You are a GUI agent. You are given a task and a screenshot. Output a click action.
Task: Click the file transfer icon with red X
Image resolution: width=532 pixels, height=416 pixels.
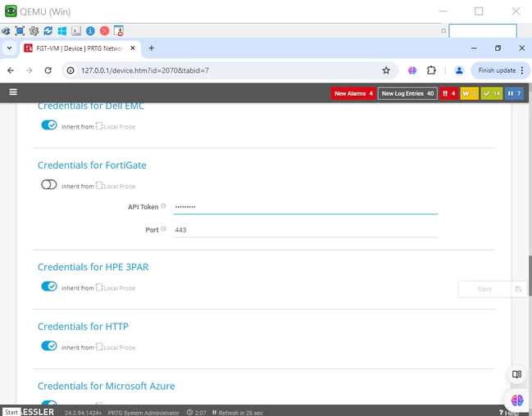[x=118, y=31]
